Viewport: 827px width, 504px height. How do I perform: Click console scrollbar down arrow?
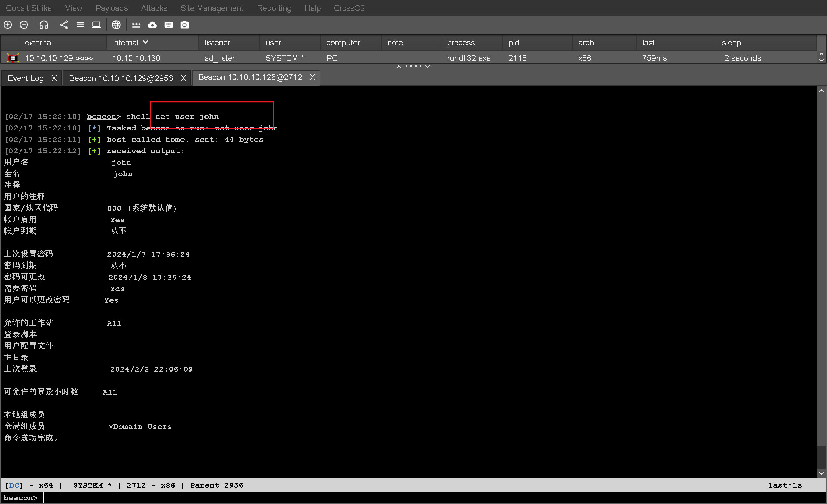click(821, 473)
